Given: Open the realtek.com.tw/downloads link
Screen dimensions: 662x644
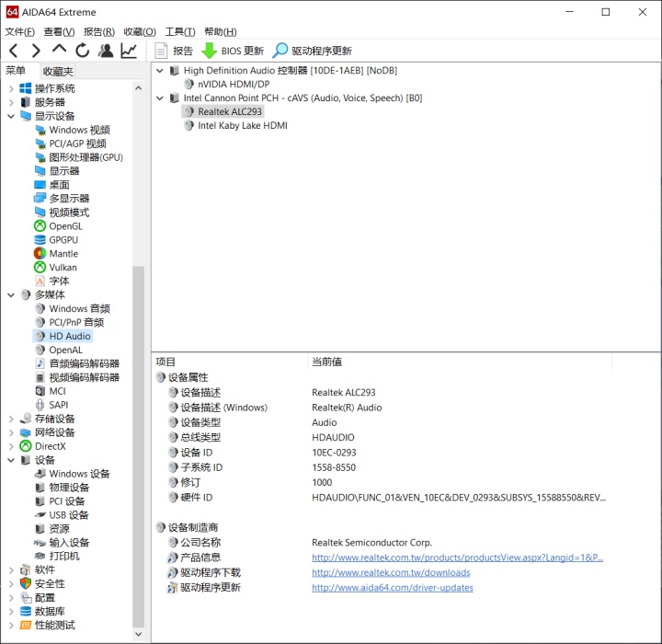Looking at the screenshot, I should (391, 572).
